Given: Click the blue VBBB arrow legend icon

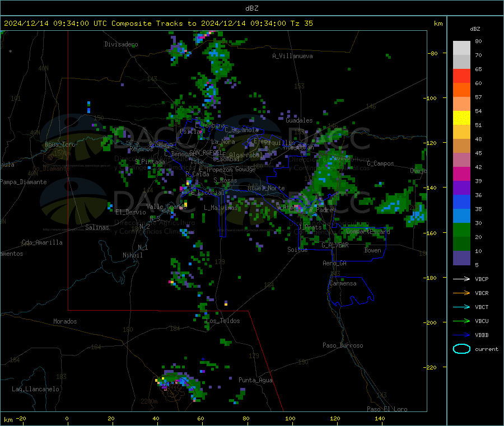Looking at the screenshot, I should [x=461, y=335].
